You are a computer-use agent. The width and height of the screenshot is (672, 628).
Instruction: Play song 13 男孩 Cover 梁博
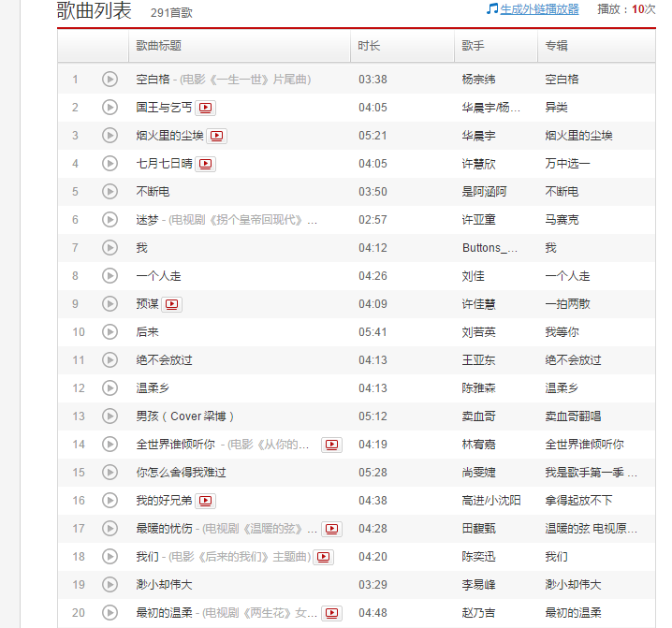[x=110, y=416]
